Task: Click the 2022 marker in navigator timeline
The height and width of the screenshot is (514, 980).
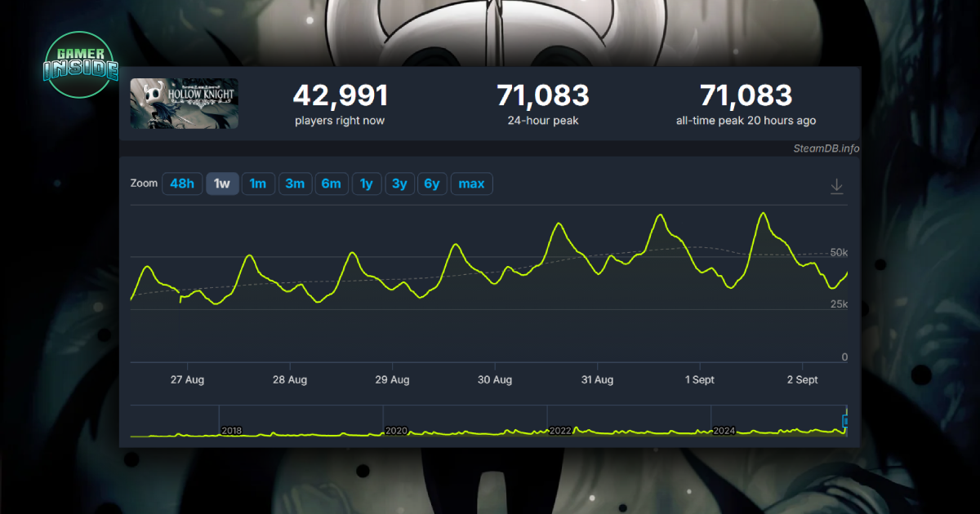Action: (x=560, y=430)
